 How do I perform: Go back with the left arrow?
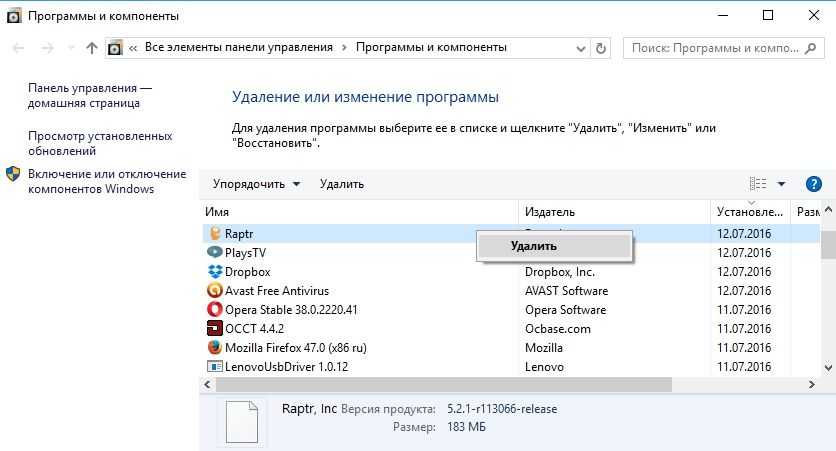pyautogui.click(x=19, y=48)
